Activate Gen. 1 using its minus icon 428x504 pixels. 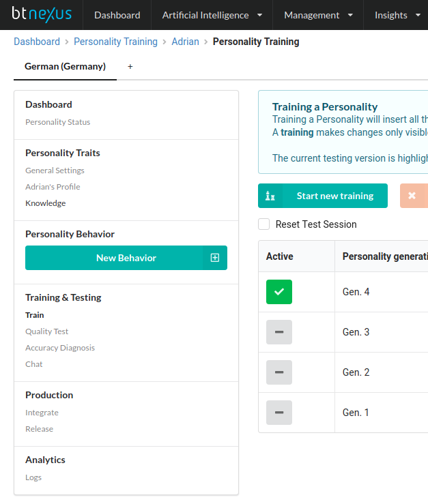coord(279,413)
